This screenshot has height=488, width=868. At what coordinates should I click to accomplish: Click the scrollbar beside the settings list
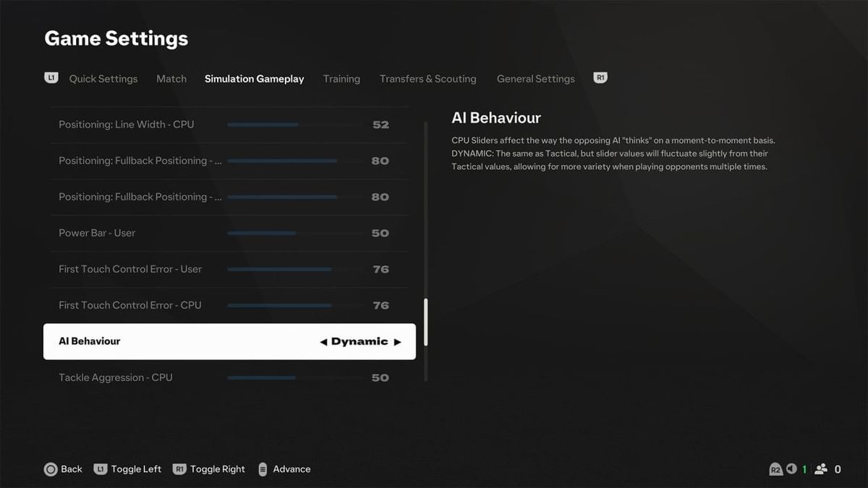[x=426, y=322]
